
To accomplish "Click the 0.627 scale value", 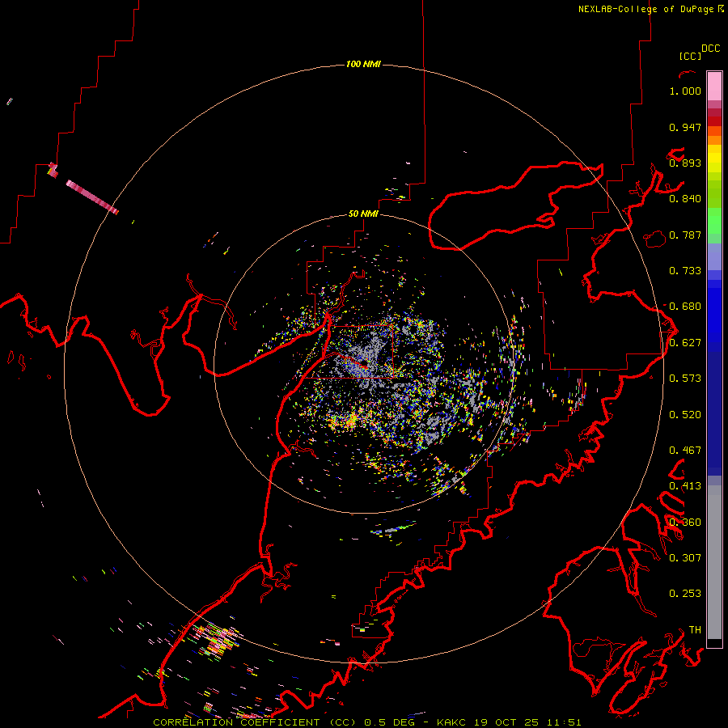I will pyautogui.click(x=685, y=343).
